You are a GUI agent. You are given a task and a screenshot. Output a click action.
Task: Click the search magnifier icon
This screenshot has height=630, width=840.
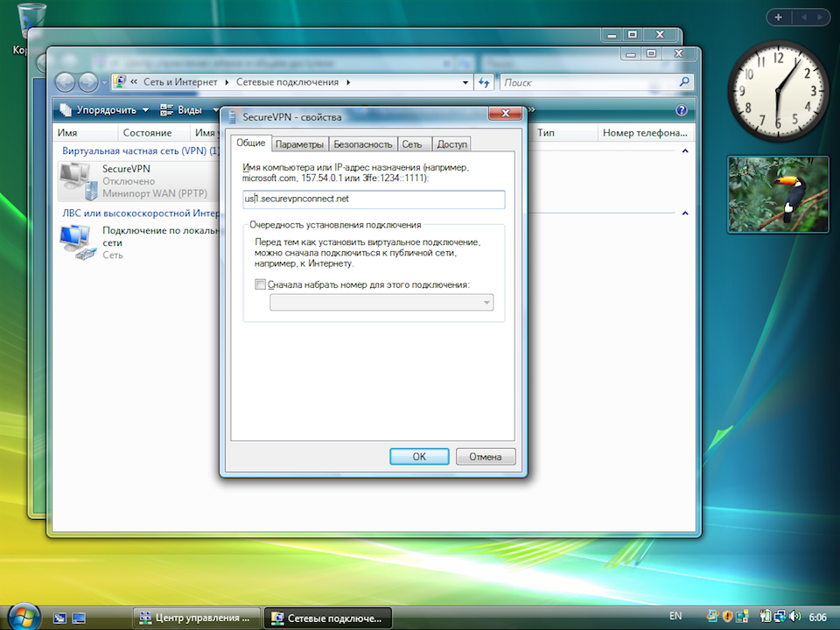point(684,82)
